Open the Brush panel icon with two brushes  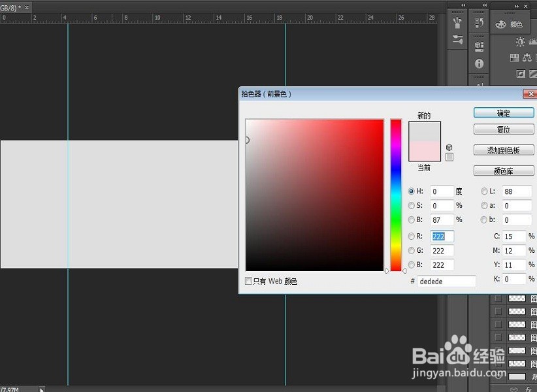(x=457, y=40)
